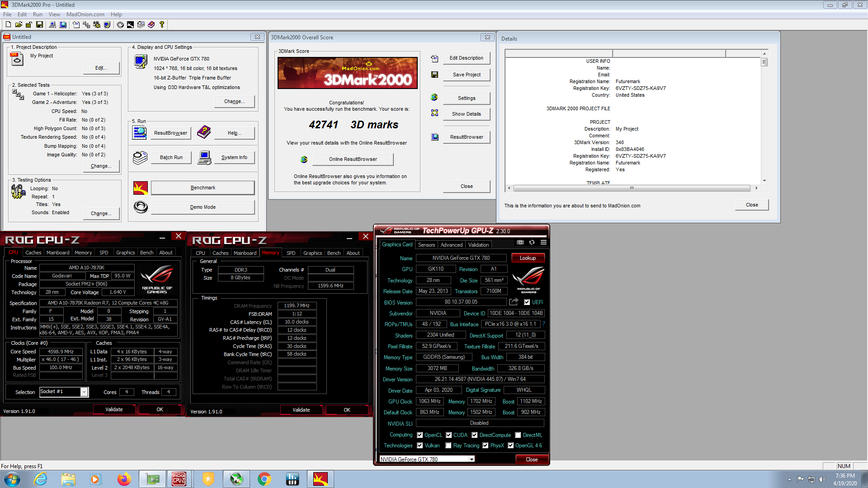Toggle the OpenCL checkbox
The width and height of the screenshot is (868, 488).
click(x=420, y=435)
